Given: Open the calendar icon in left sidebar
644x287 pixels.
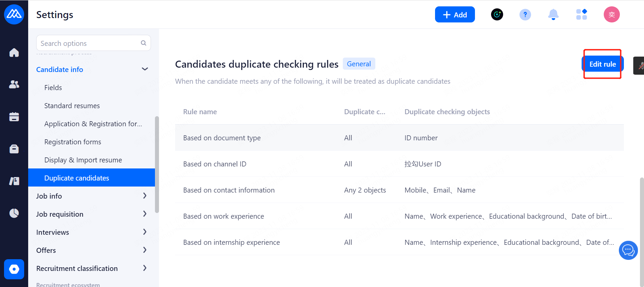Looking at the screenshot, I should [x=14, y=117].
